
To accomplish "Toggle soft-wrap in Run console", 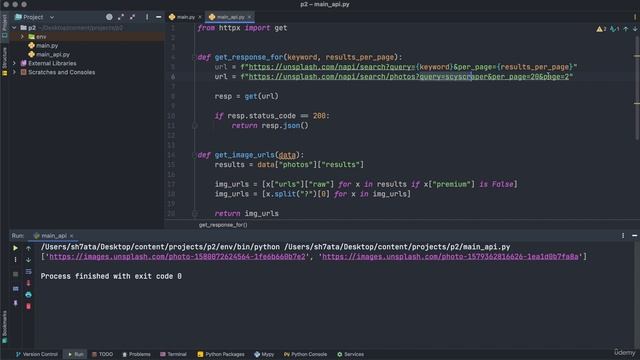I will click(28, 271).
